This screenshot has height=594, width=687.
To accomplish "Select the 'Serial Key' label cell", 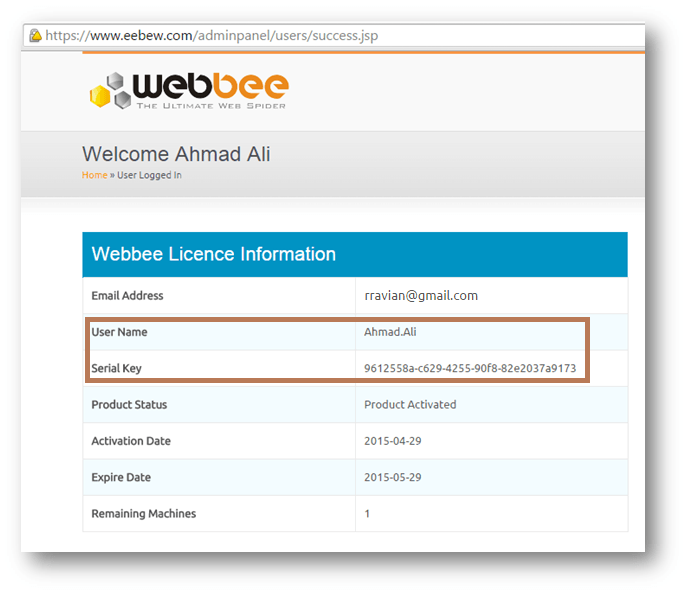I will (x=219, y=368).
